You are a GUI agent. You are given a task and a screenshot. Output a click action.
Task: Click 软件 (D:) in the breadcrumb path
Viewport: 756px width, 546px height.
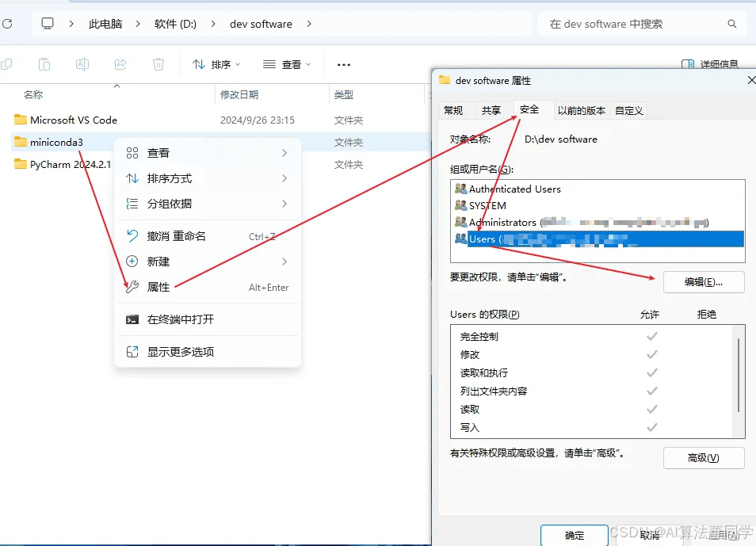[x=175, y=24]
